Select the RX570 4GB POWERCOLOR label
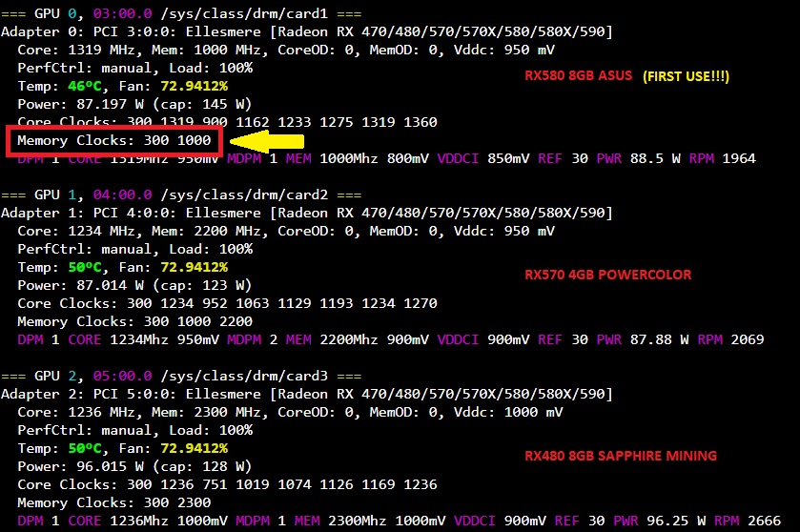Viewport: 800px width, 532px height. (x=607, y=275)
